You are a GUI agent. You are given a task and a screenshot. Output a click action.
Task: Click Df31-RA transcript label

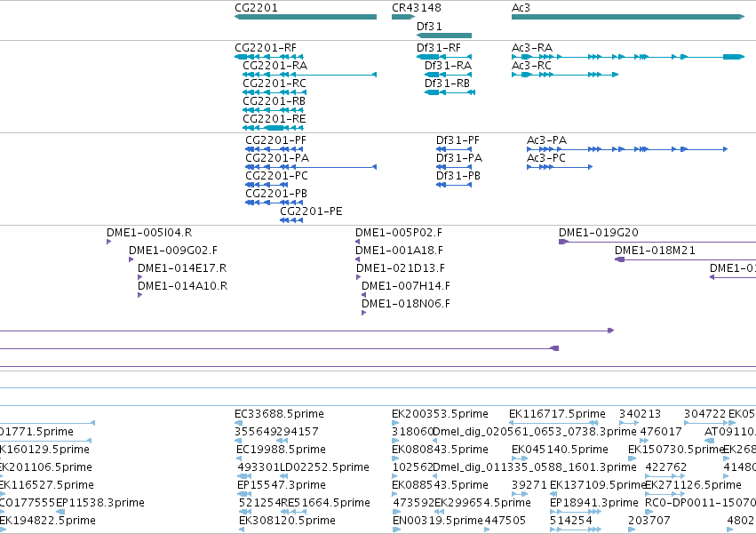click(x=448, y=65)
